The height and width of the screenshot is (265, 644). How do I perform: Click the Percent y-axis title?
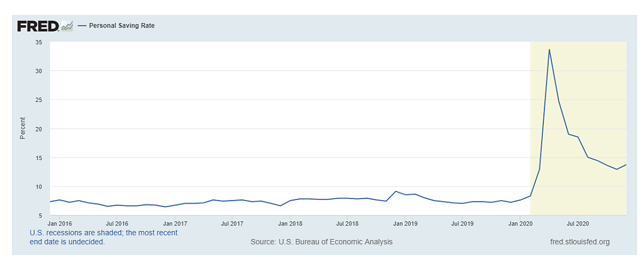(23, 128)
